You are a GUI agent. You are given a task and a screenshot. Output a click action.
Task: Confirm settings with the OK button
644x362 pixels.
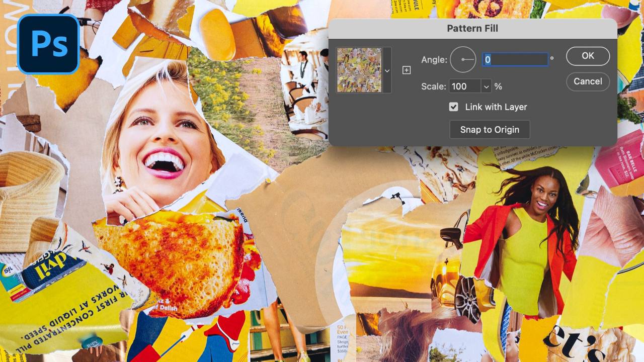pos(588,56)
